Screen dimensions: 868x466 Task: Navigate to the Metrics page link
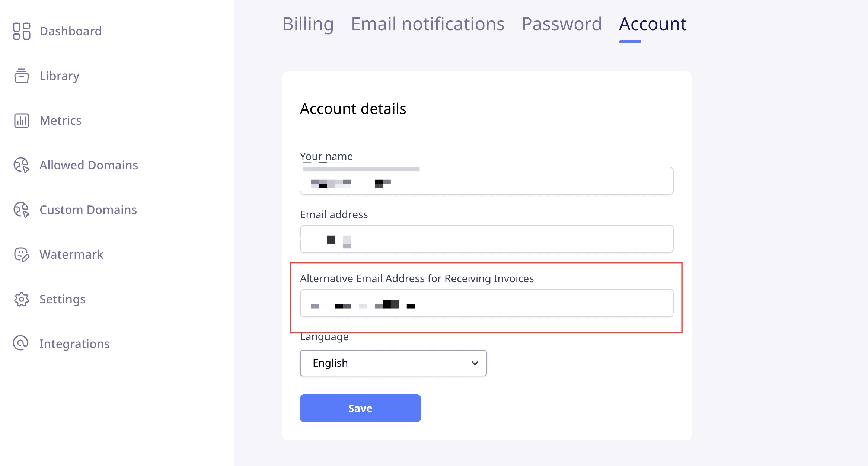click(60, 121)
